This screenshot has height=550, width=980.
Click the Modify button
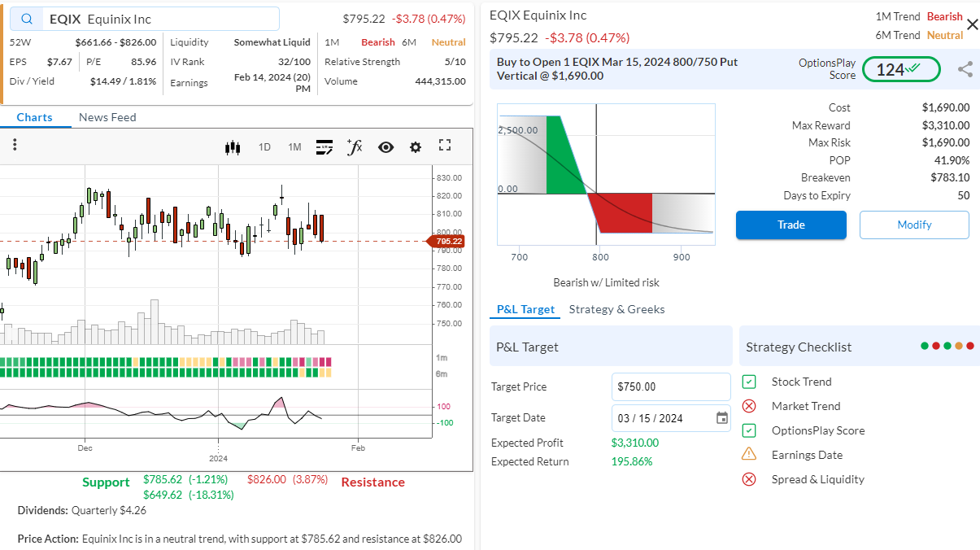coord(914,225)
